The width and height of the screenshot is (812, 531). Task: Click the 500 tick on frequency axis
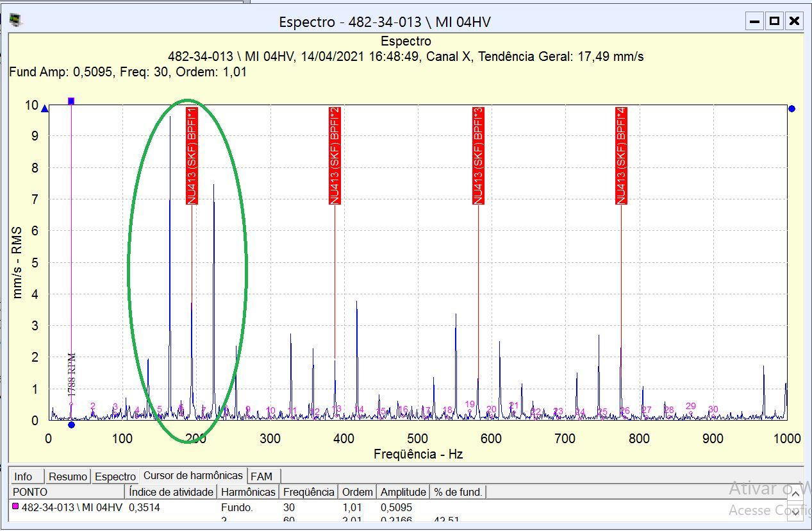[418, 439]
